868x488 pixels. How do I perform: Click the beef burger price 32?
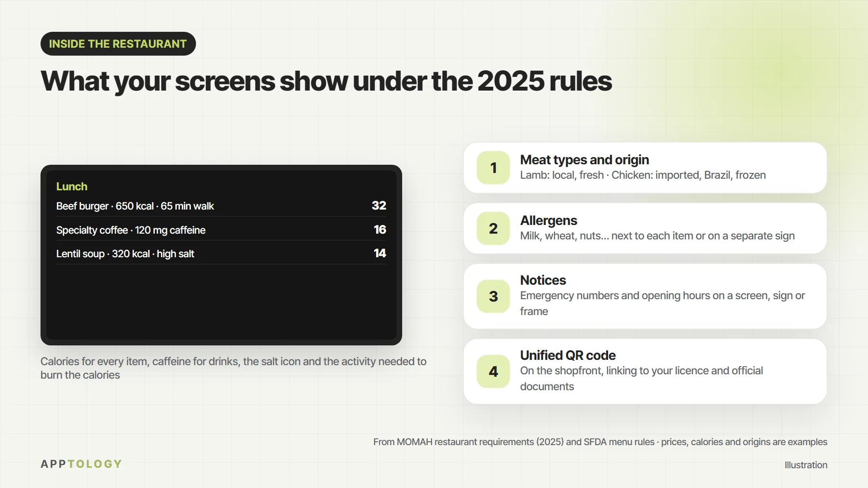(x=379, y=206)
